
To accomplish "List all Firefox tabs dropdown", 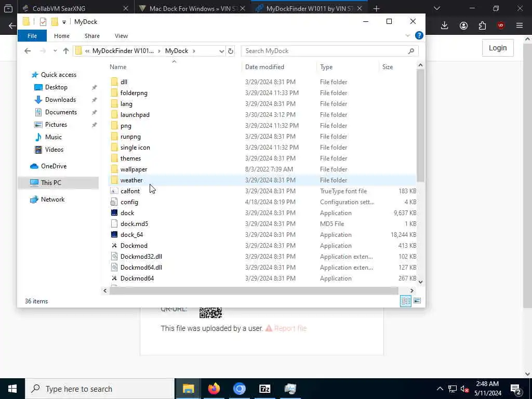I will tap(436, 8).
